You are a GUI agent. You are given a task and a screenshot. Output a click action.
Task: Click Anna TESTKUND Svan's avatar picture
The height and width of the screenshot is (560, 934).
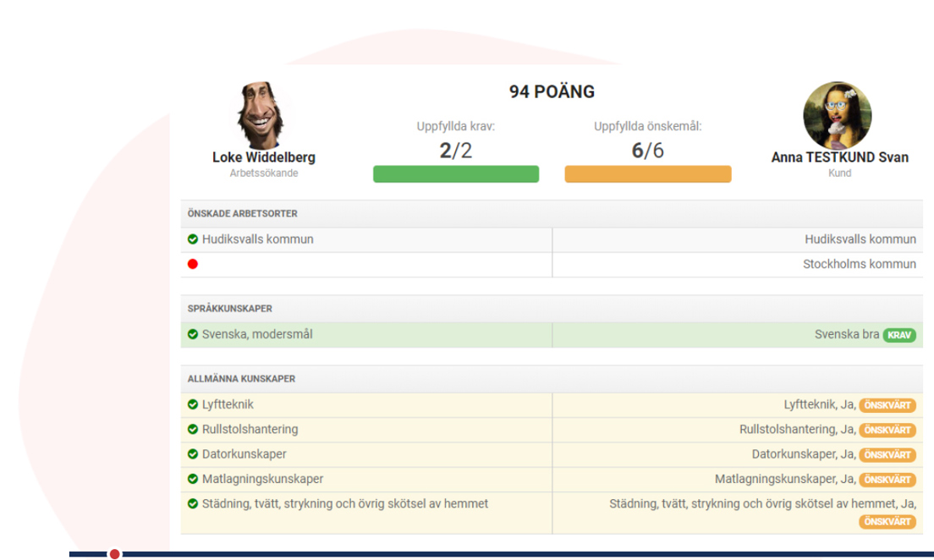click(x=837, y=116)
